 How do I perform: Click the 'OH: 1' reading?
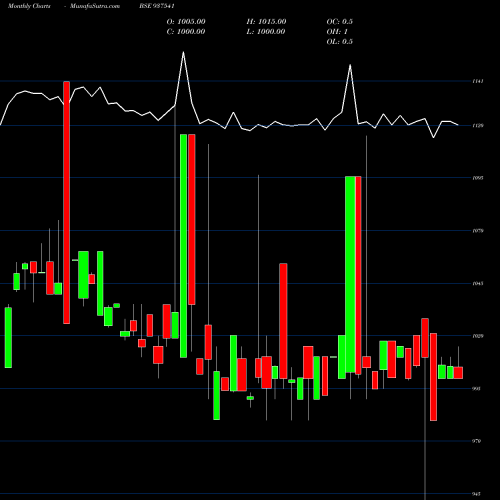click(x=337, y=32)
